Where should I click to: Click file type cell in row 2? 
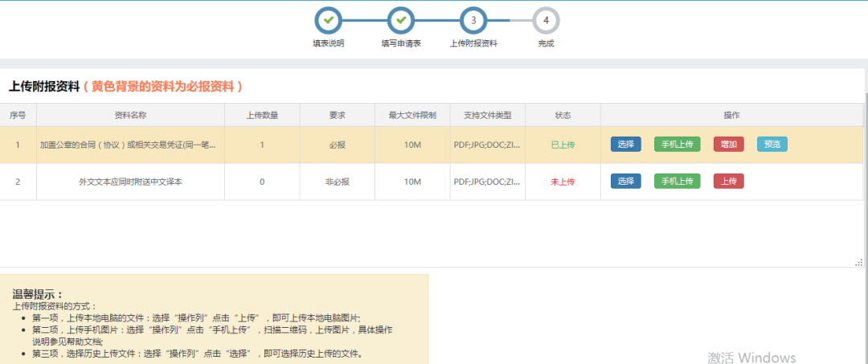coord(488,182)
